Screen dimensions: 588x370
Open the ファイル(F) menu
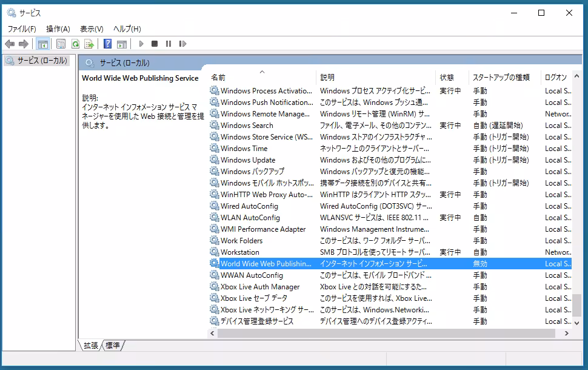(22, 29)
